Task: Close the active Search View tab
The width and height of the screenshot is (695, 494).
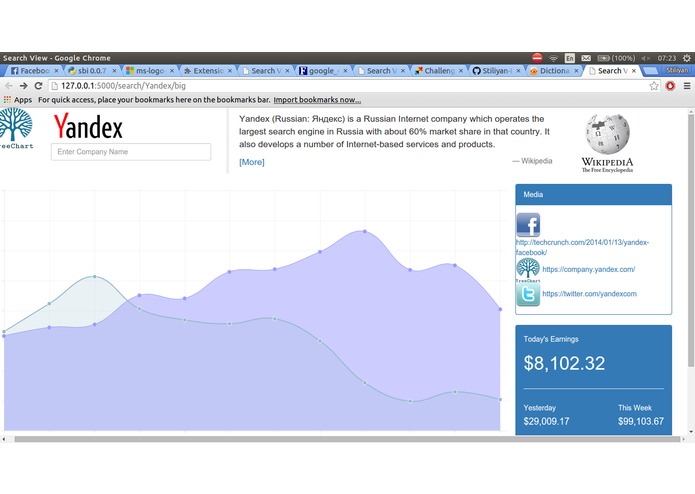Action: 634,71
